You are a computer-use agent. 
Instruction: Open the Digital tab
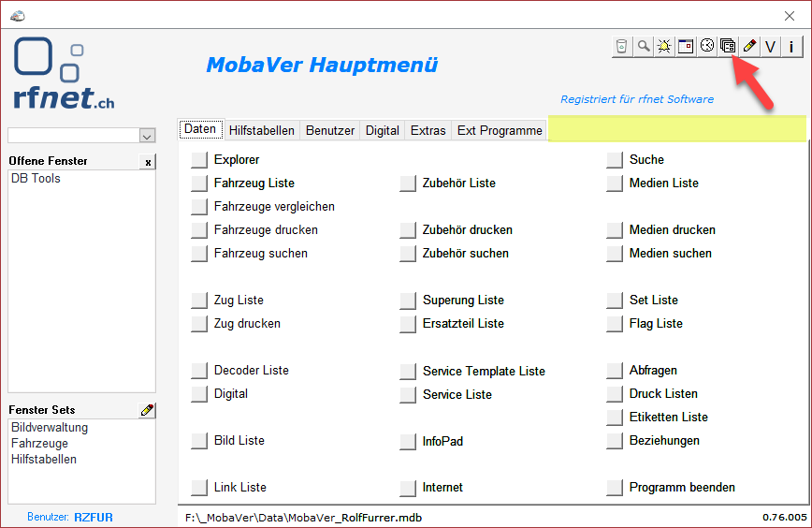[x=383, y=130]
